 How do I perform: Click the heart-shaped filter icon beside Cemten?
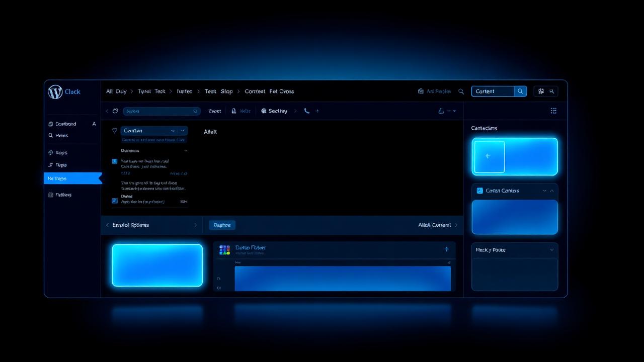click(114, 131)
